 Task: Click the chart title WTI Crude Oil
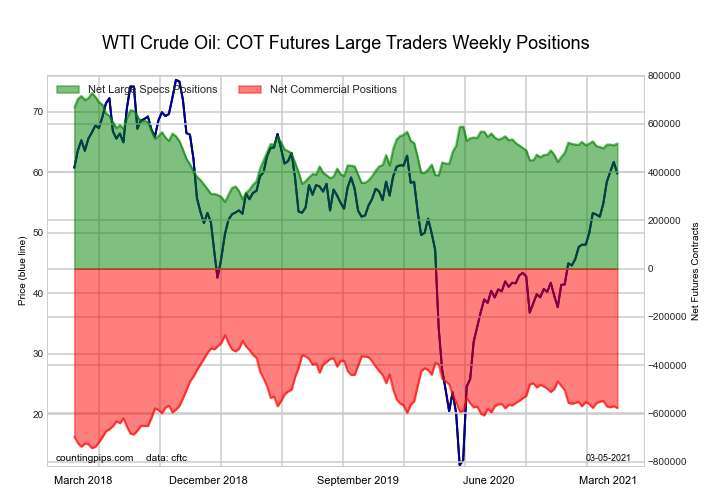[x=345, y=43]
